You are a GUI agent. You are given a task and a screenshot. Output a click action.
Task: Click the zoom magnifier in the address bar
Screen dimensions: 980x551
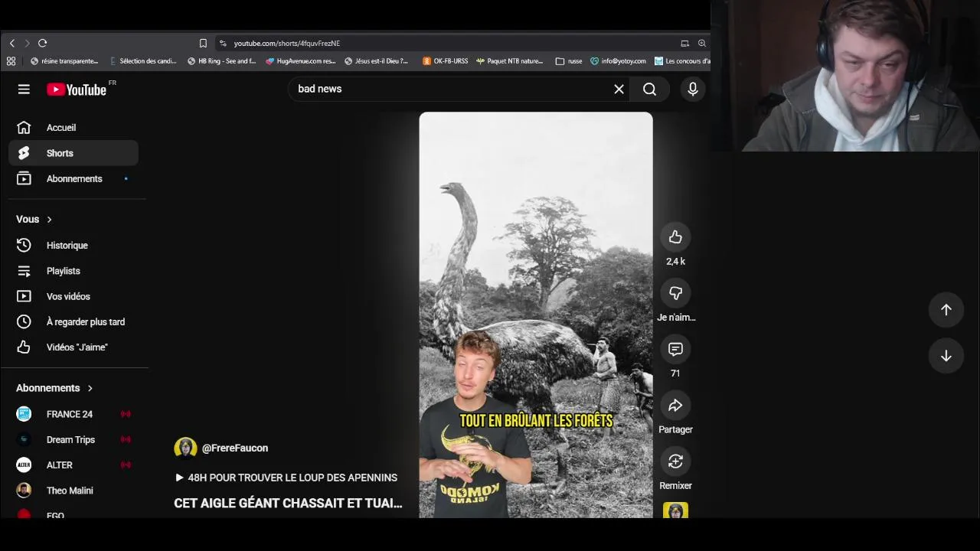[x=701, y=44]
